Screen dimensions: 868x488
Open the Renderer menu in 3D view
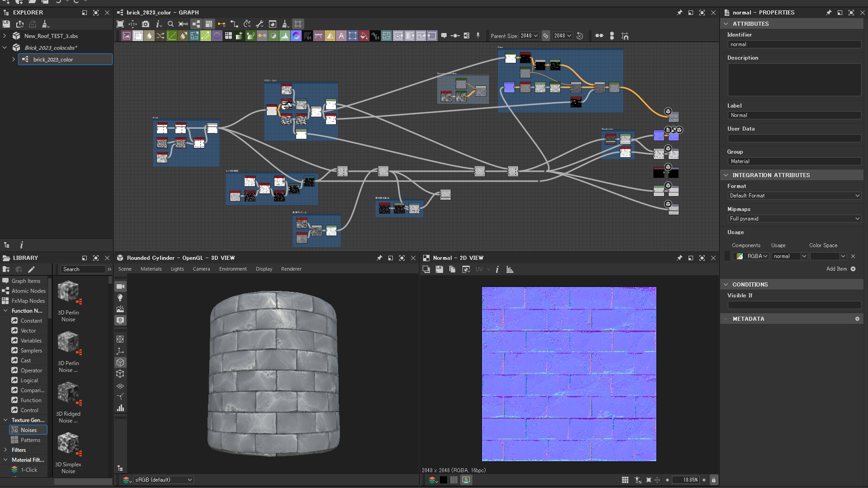click(291, 269)
